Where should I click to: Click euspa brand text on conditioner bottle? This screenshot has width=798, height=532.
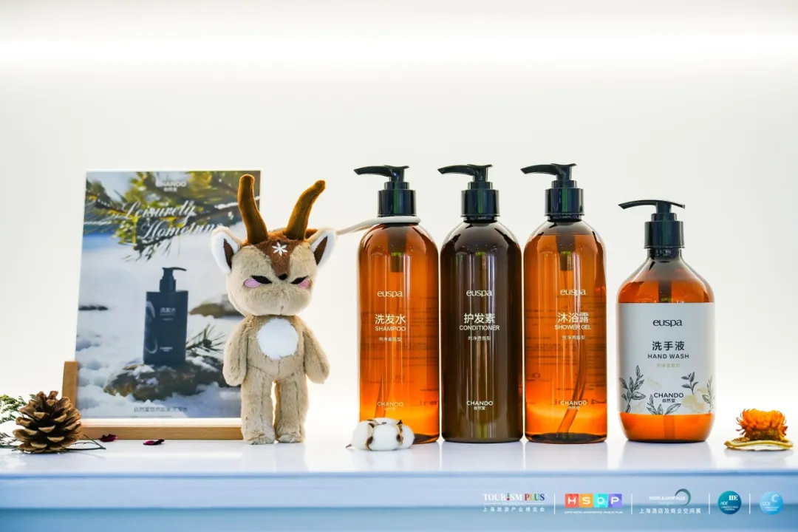480,293
